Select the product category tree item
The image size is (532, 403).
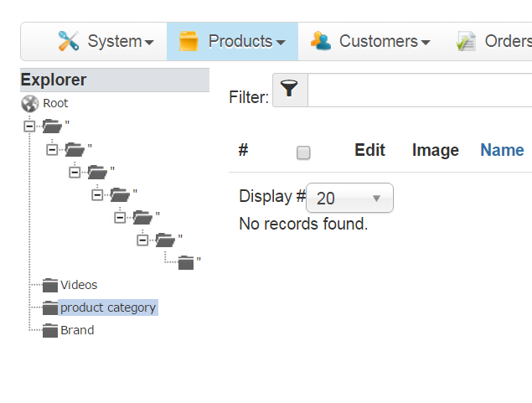107,307
